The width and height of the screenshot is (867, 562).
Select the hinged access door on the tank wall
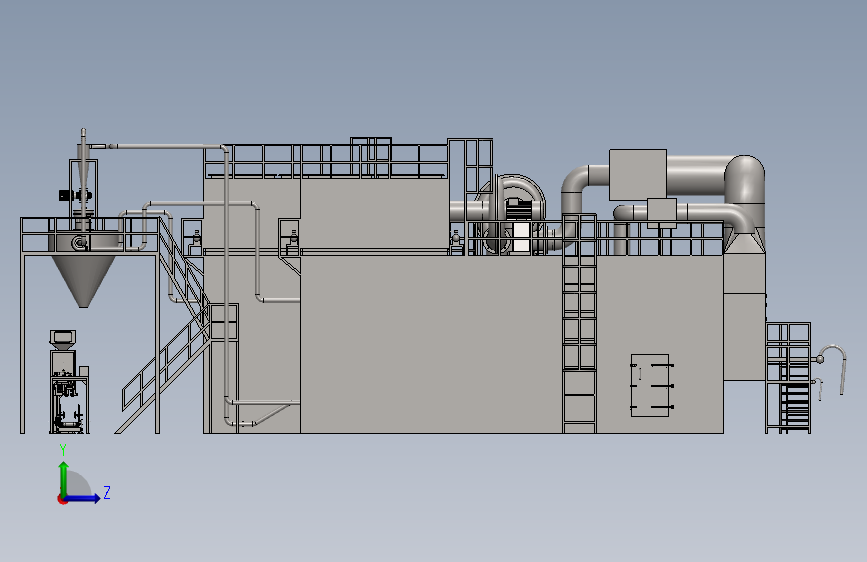click(651, 386)
